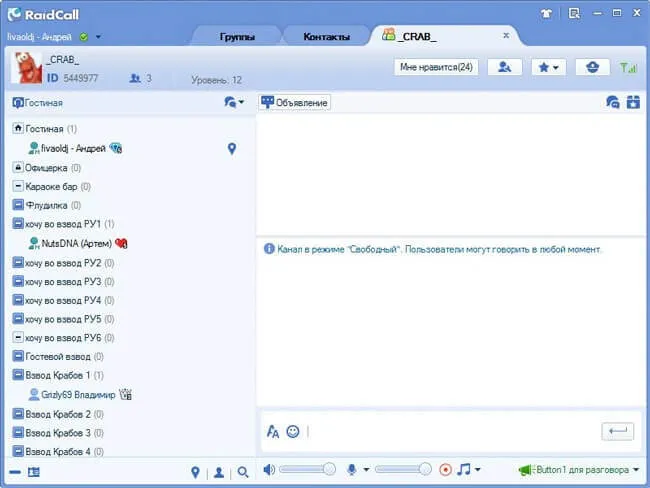The height and width of the screenshot is (488, 650).
Task: Open the star favorites dropdown
Action: click(548, 67)
